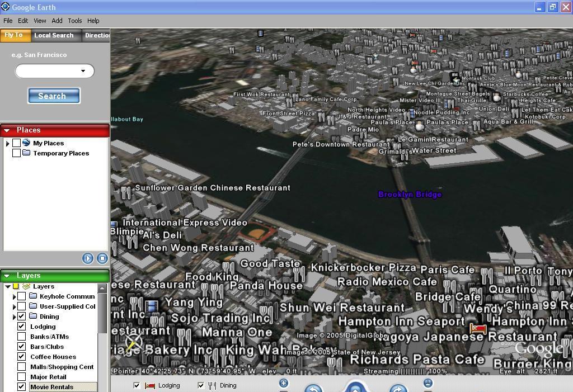The image size is (573, 392).
Task: Click the dining icon left of Il Porto
Action: pyautogui.click(x=487, y=276)
